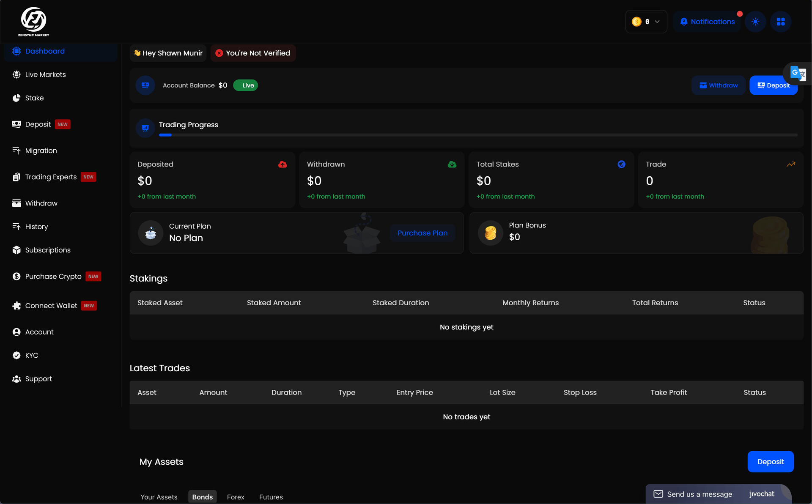Open the Migration page

tap(41, 151)
